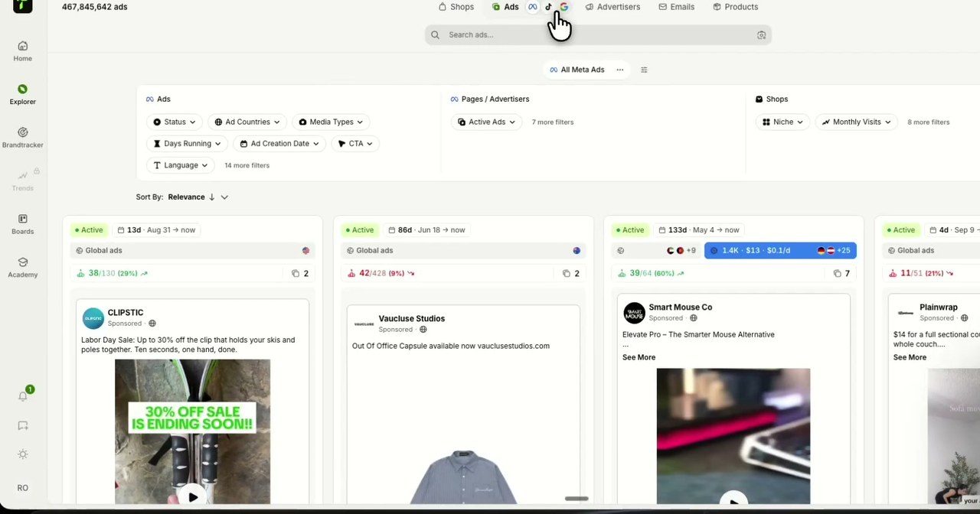Toggle the light theme sun icon
Image resolution: width=980 pixels, height=514 pixels.
pos(23,454)
